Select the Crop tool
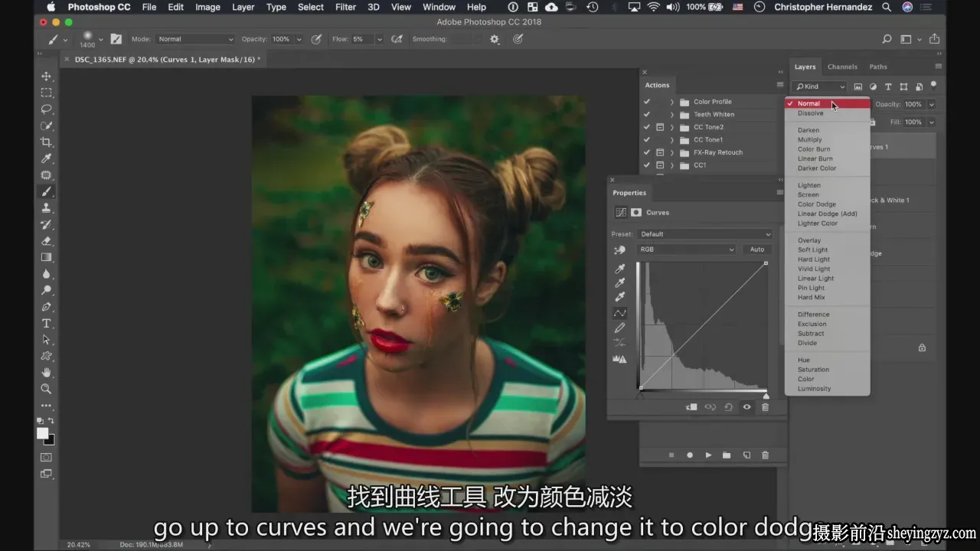 click(46, 142)
